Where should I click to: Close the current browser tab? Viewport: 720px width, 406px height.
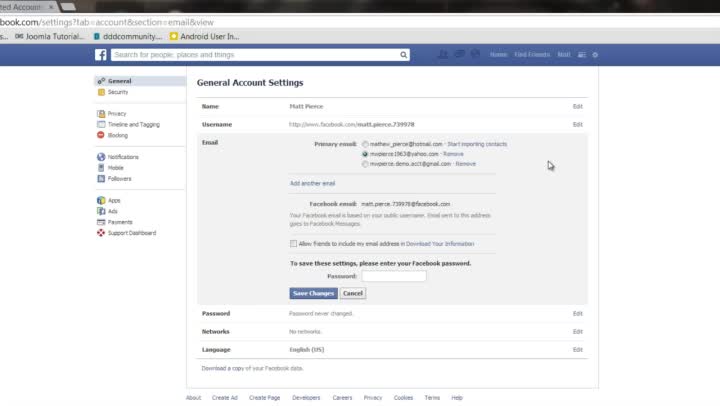(51, 7)
